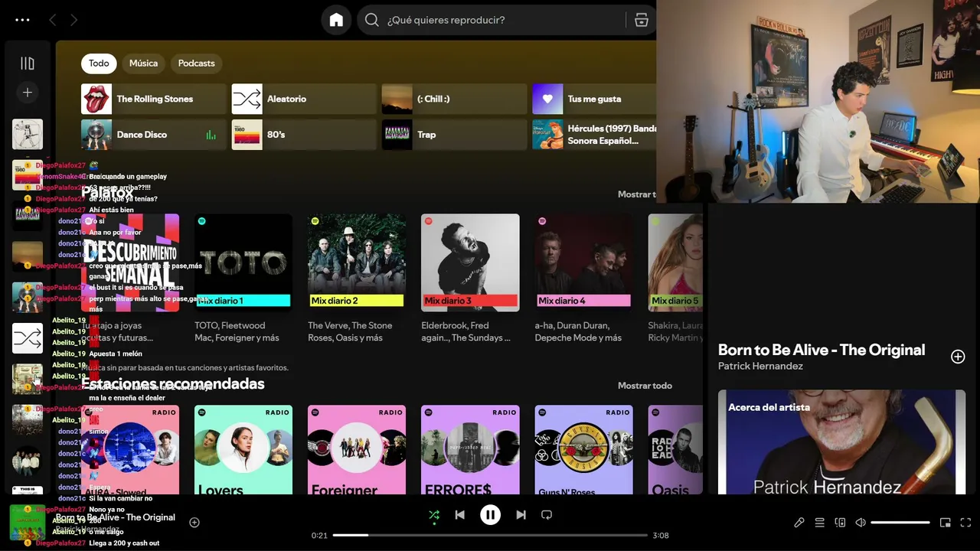Focus the '¿Qué quieres reproducir?' search box
Viewport: 980px width, 551px height.
coord(506,20)
